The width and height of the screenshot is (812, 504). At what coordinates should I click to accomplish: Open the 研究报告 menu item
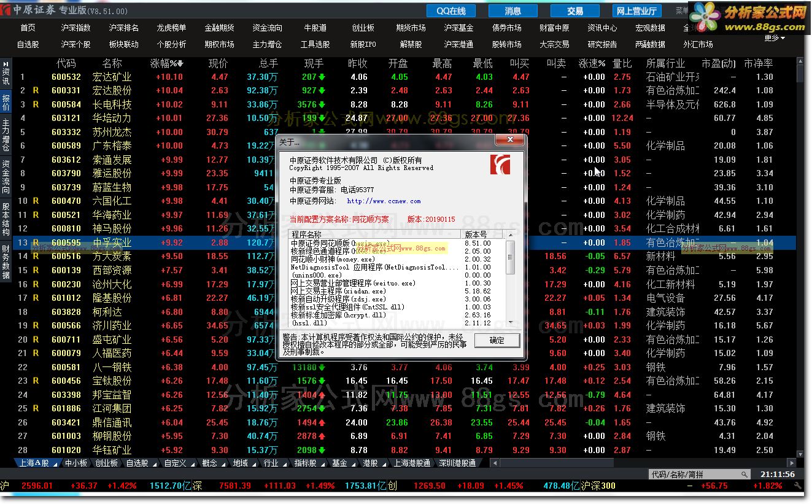click(x=602, y=44)
